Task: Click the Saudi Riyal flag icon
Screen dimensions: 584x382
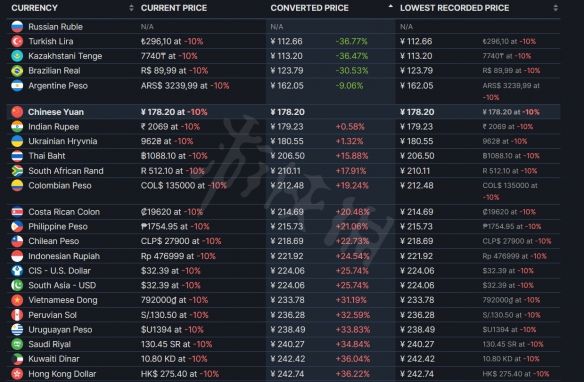Action: 17,344
